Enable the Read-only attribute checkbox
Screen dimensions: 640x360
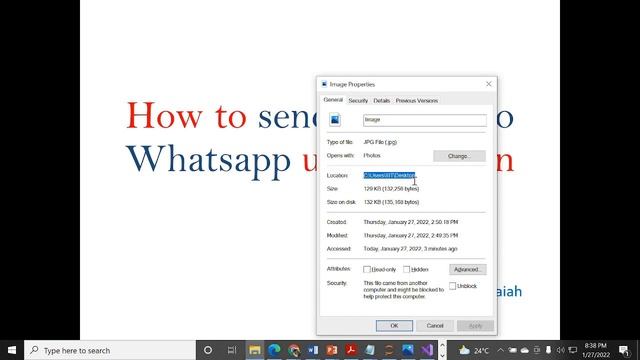(x=367, y=269)
